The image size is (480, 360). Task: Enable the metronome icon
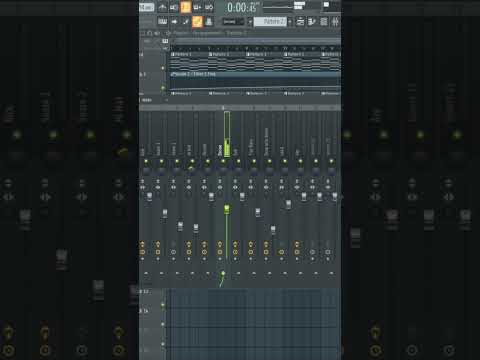click(x=162, y=7)
